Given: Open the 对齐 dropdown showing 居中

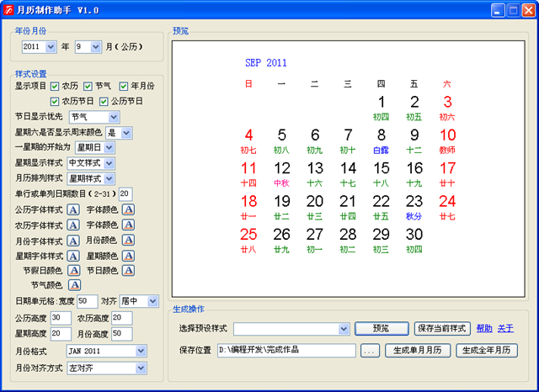Looking at the screenshot, I should (x=139, y=301).
